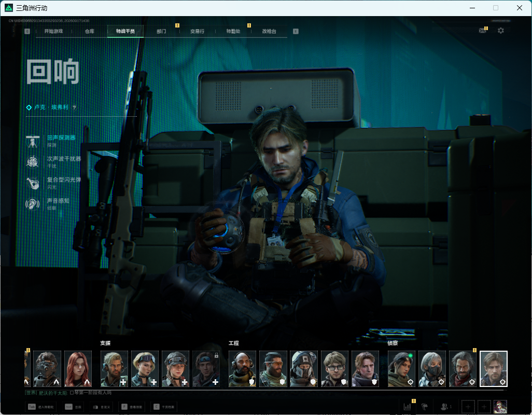532x415 pixels.
Task: Select the masked helmeted engineer operator
Action: [304, 369]
